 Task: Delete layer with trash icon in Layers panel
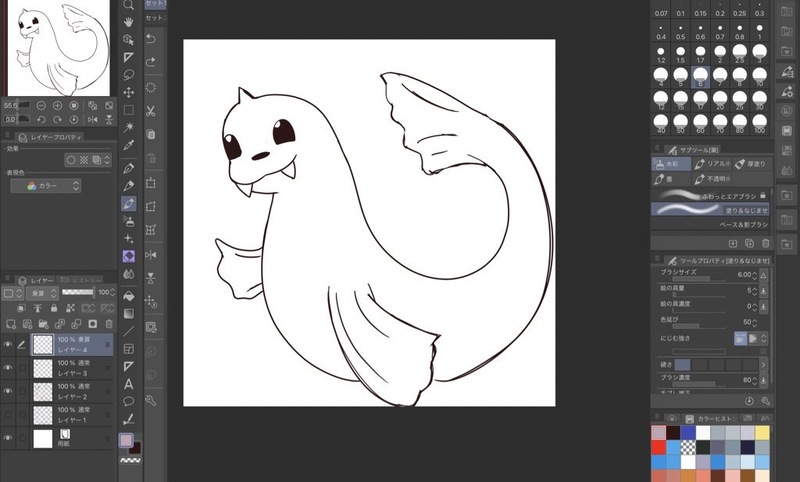109,324
